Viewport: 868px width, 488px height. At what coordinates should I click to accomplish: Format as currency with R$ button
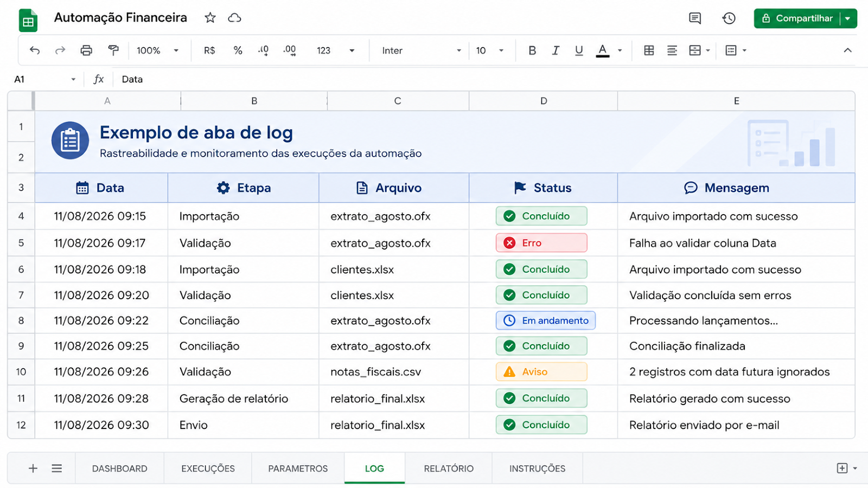(209, 50)
